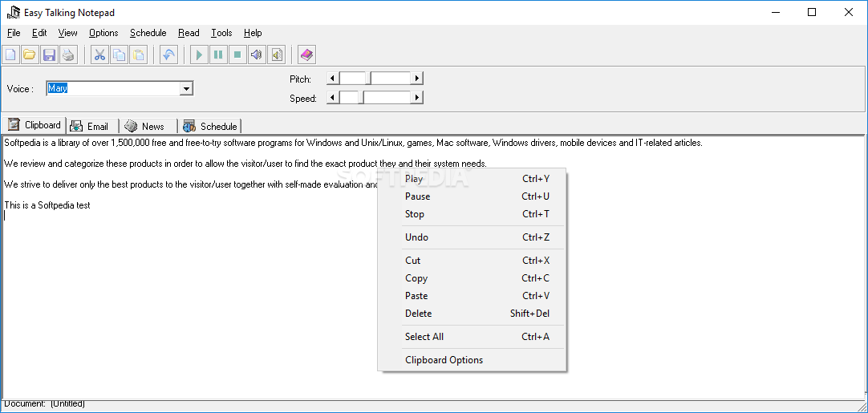
Task: Open Clipboard Options from context menu
Action: click(472, 360)
